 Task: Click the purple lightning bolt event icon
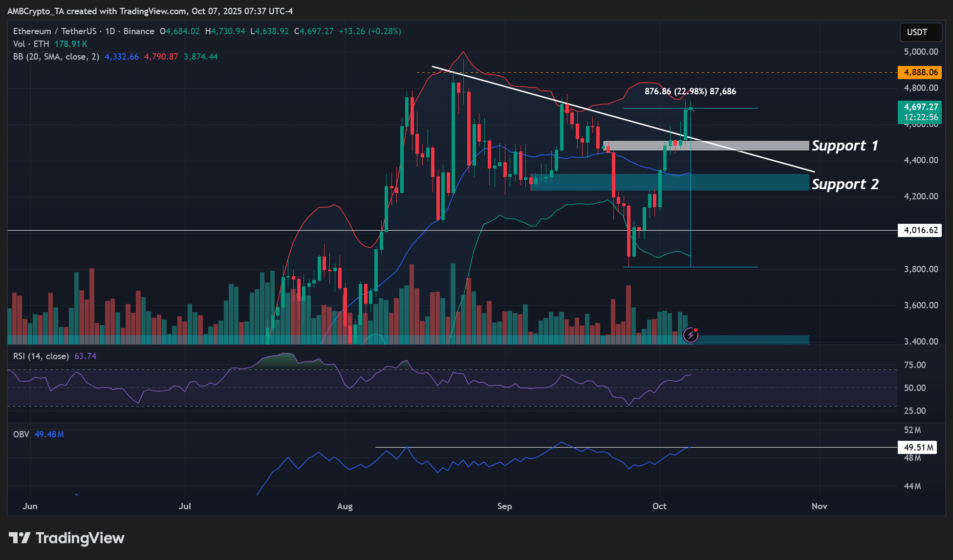[x=691, y=335]
